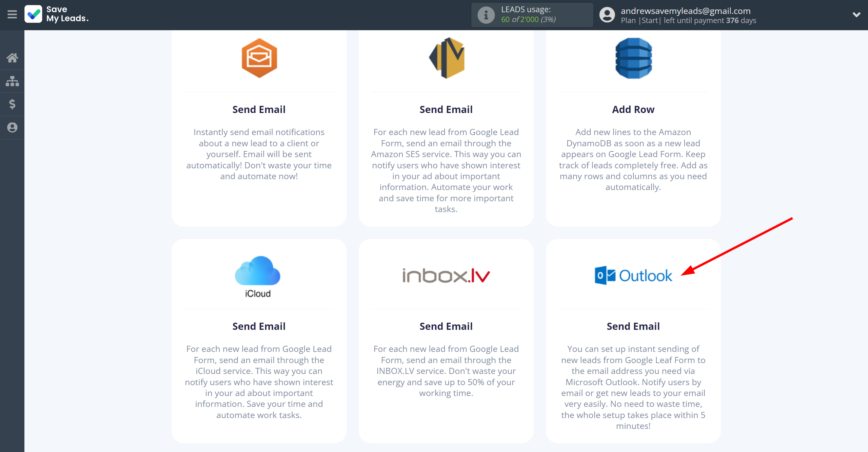Viewport: 868px width, 452px height.
Task: Click the LEADS usage info icon
Action: (x=486, y=15)
